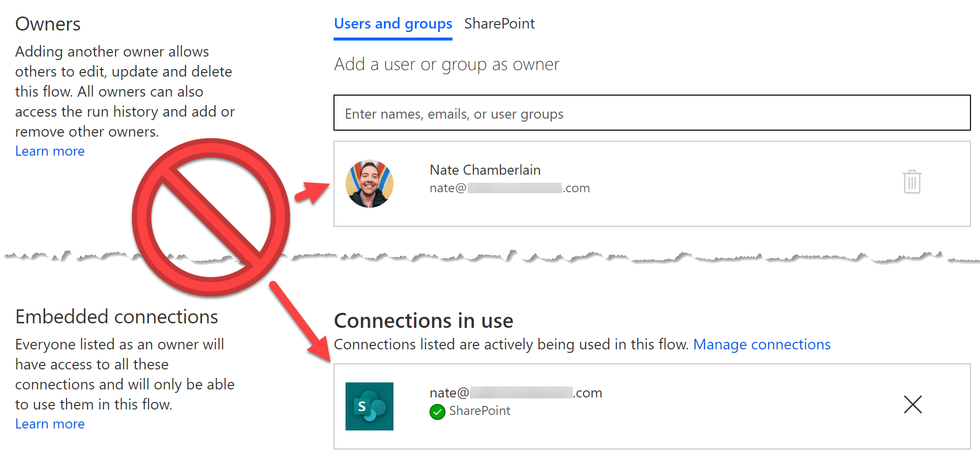Image resolution: width=980 pixels, height=460 pixels.
Task: Switch to the SharePoint tab
Action: click(499, 24)
